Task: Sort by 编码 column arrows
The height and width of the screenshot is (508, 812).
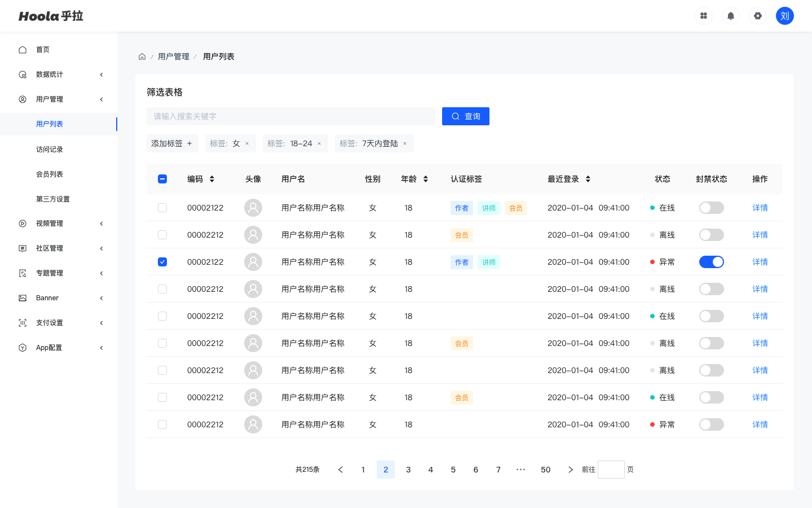Action: pos(212,179)
